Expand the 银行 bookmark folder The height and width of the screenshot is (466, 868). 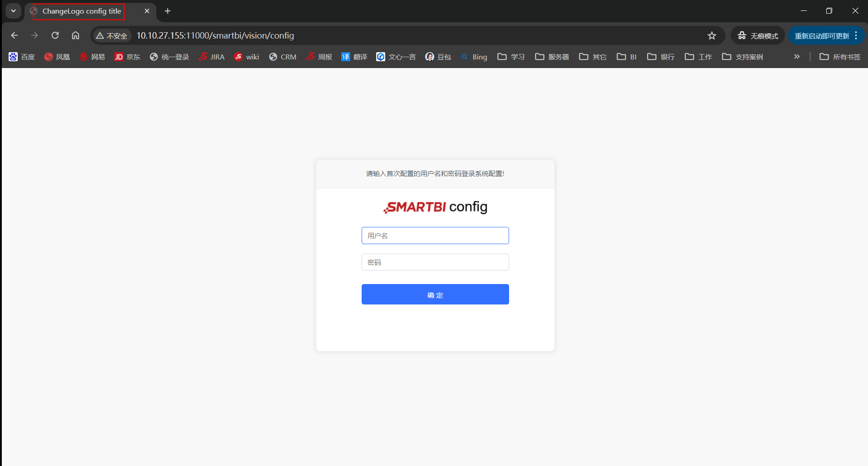click(x=661, y=57)
